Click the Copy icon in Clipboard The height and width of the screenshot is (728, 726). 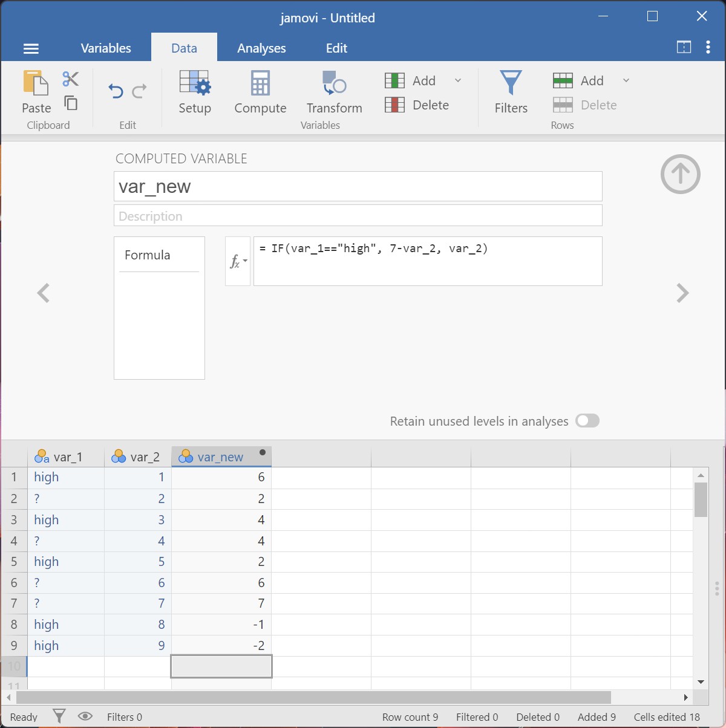point(71,103)
